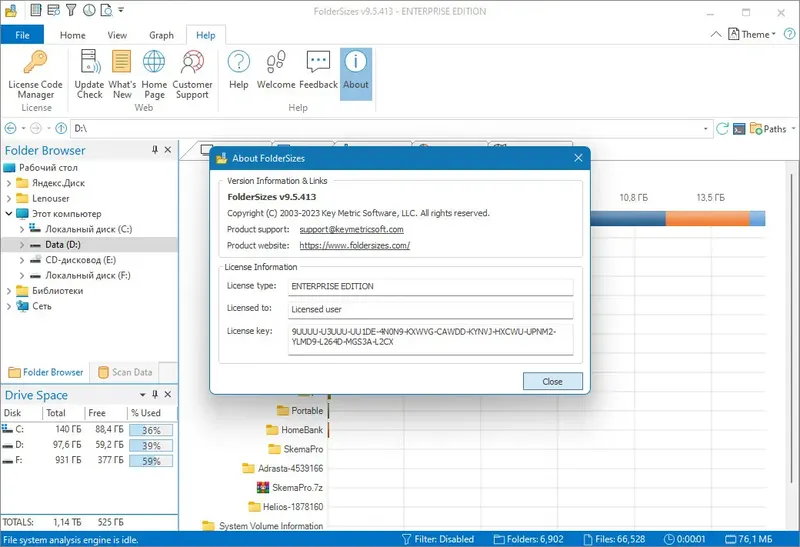Click the Licensed to field

click(x=430, y=309)
